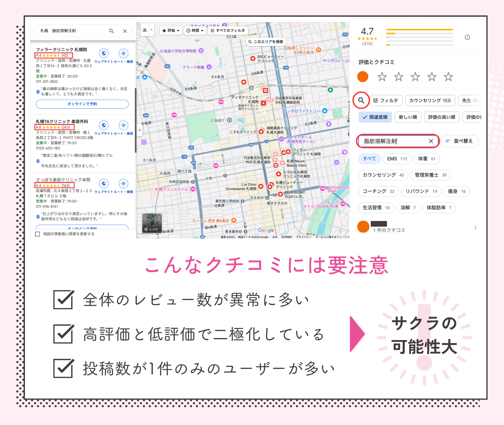This screenshot has width=504, height=425.
Task: Open website icon for フィラークリニック 札幌院
Action: tap(104, 53)
